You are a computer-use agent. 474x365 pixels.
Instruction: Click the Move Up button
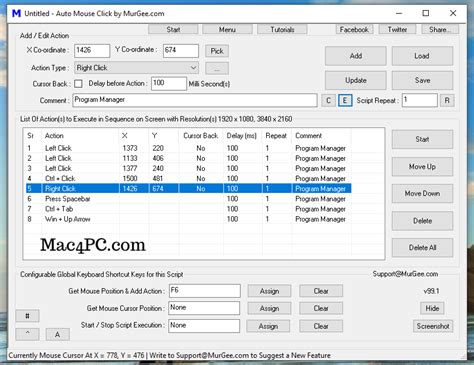pyautogui.click(x=422, y=166)
